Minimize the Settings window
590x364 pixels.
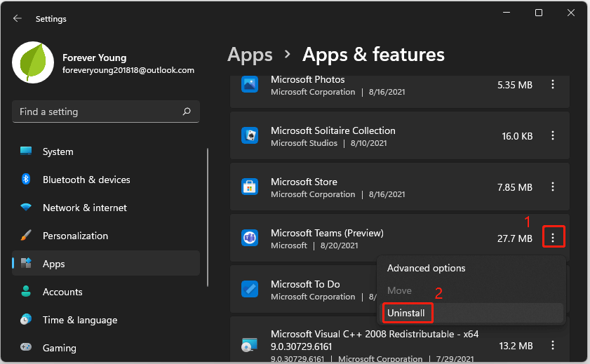click(x=507, y=13)
